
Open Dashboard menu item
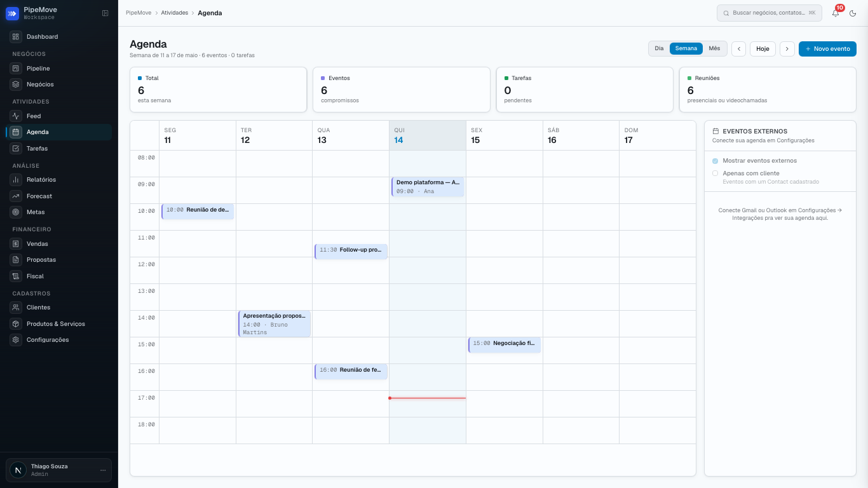pyautogui.click(x=59, y=37)
